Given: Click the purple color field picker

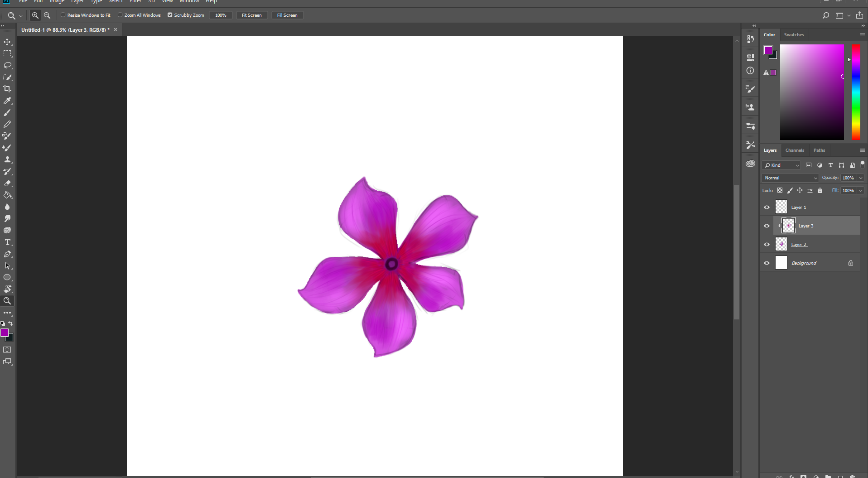Looking at the screenshot, I should 812,92.
